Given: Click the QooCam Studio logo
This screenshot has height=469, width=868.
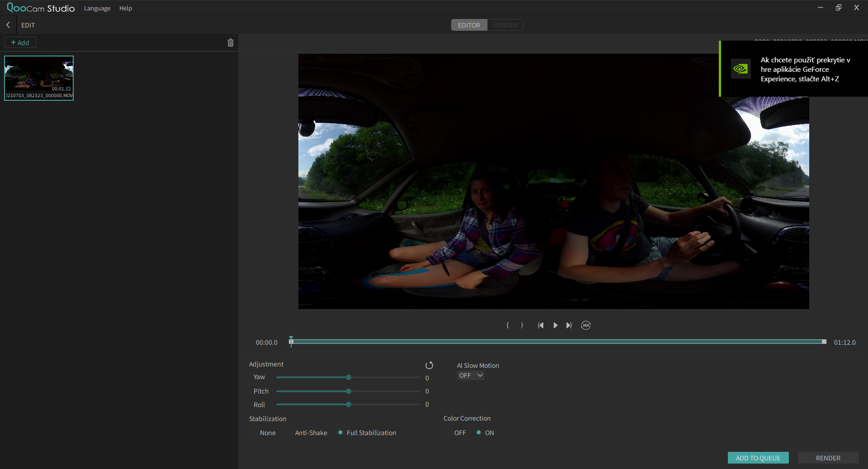Looking at the screenshot, I should click(41, 8).
